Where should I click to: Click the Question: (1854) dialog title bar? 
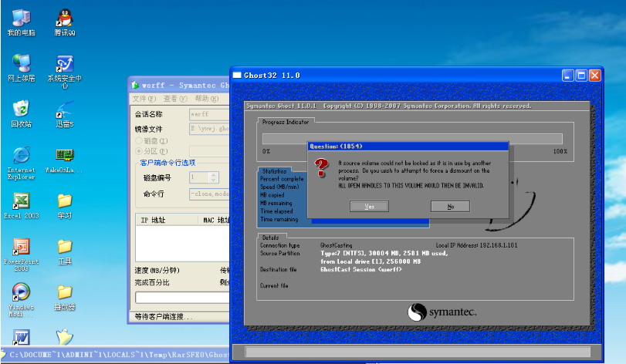pyautogui.click(x=408, y=147)
